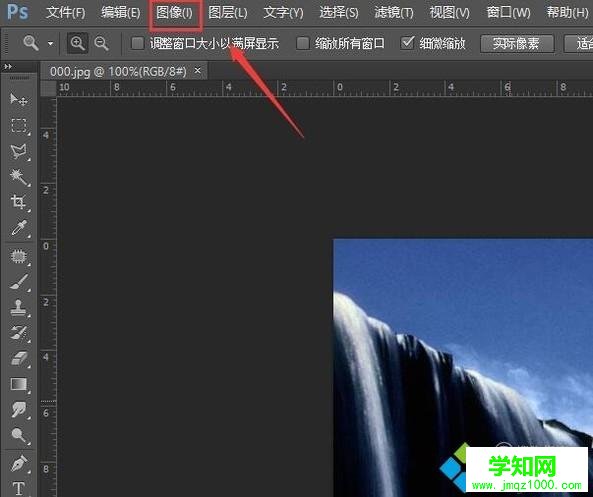The height and width of the screenshot is (497, 593).
Task: Open the 文字(Y) menu
Action: 283,13
